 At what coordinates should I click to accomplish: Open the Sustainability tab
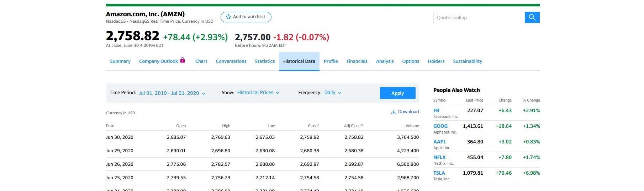click(468, 61)
